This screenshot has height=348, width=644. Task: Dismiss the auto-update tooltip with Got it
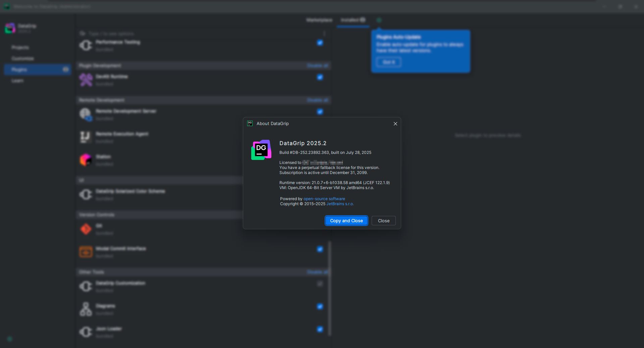tap(389, 62)
